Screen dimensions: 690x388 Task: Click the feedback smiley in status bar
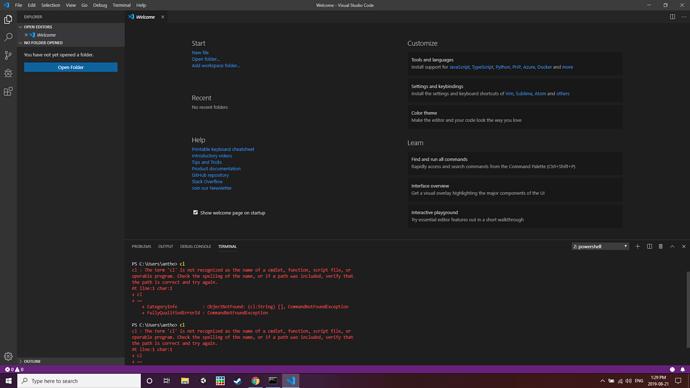click(x=672, y=370)
